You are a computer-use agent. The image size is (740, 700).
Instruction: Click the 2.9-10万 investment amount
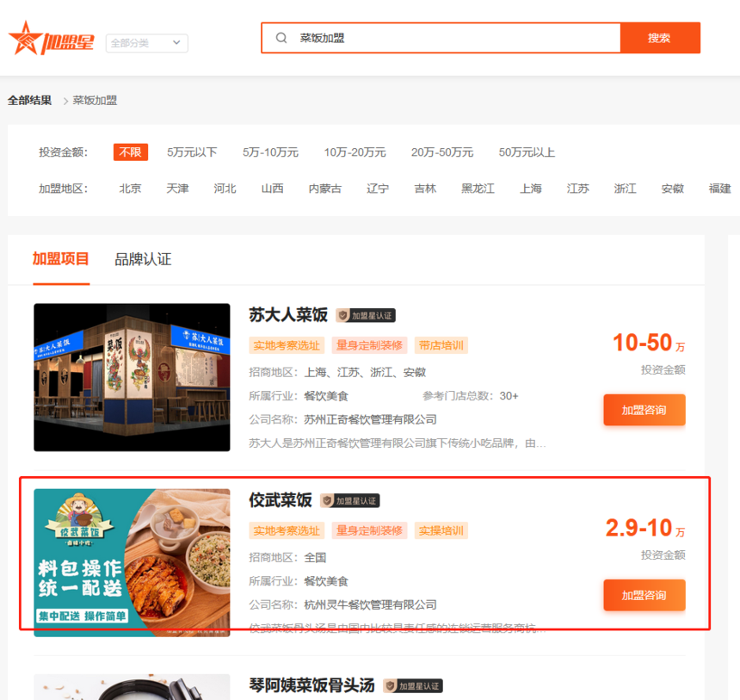point(645,528)
